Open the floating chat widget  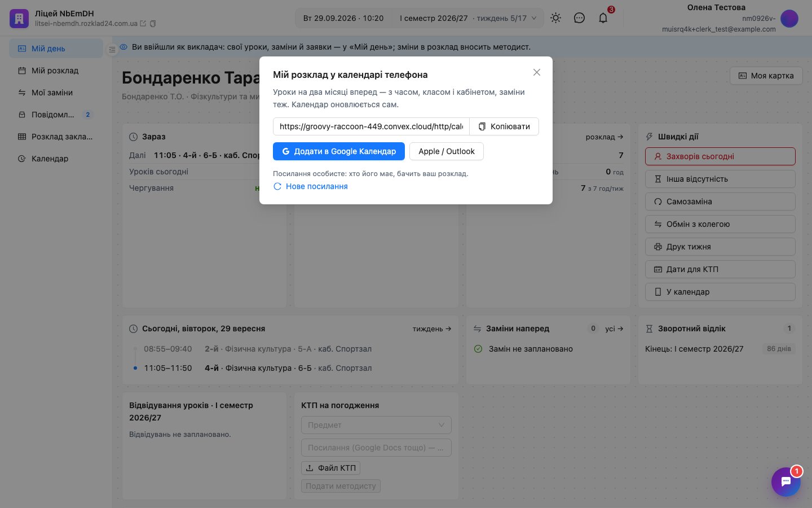pos(786,481)
